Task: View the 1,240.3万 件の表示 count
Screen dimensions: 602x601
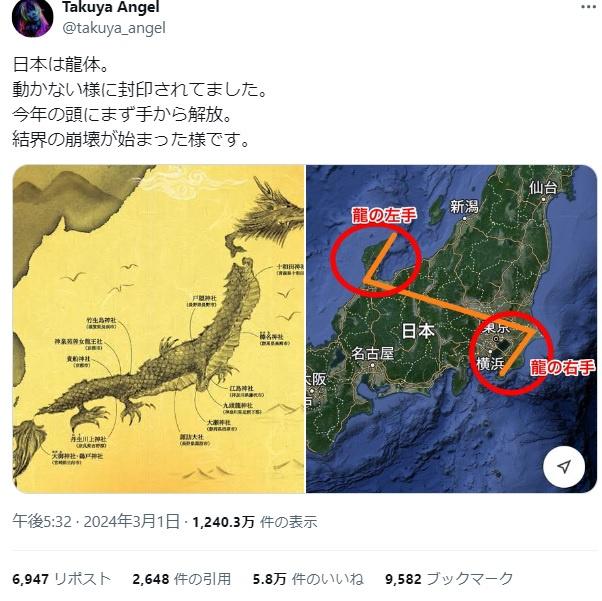Action: (x=255, y=522)
